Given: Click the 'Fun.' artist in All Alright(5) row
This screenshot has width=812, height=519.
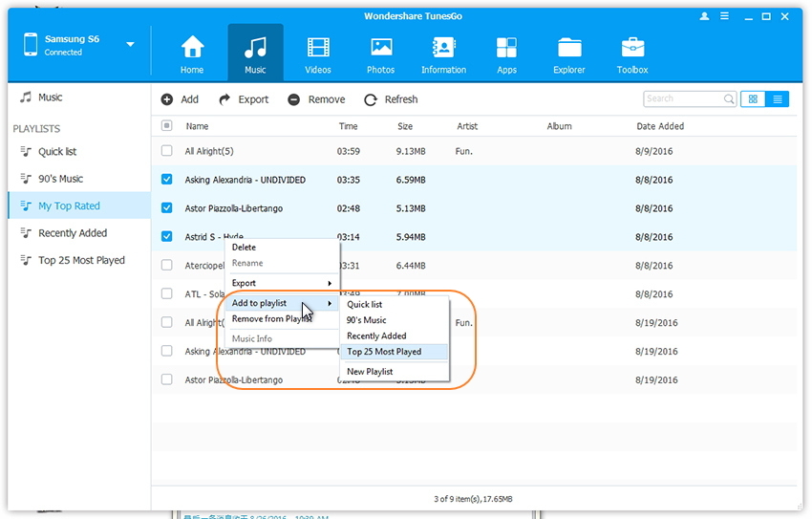Looking at the screenshot, I should coord(464,151).
